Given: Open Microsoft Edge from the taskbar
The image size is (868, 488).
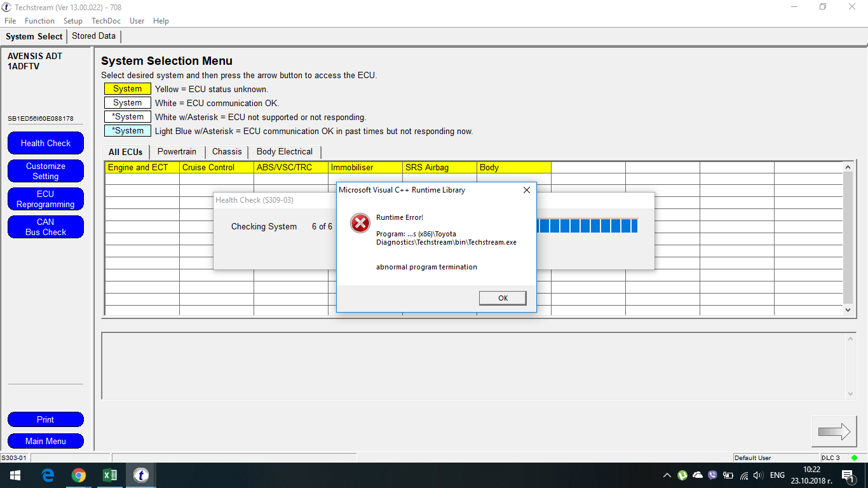Looking at the screenshot, I should 48,475.
